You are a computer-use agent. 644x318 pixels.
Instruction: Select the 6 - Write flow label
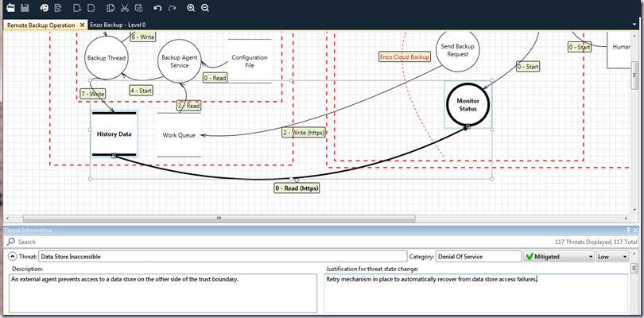(143, 37)
